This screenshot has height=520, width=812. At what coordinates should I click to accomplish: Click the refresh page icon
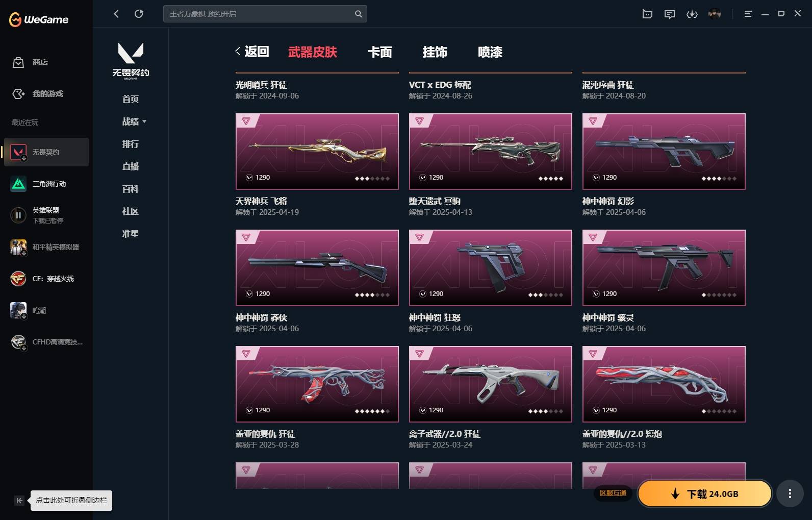139,14
